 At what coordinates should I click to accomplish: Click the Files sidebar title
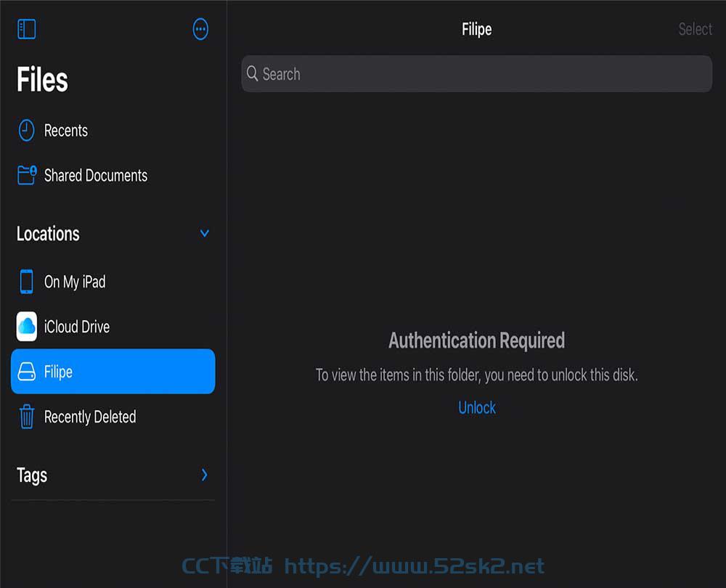42,79
